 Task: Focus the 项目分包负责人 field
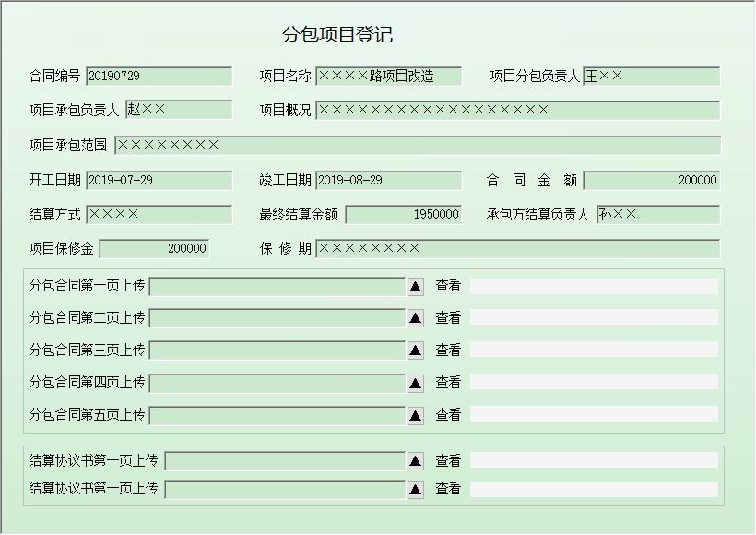click(x=652, y=77)
